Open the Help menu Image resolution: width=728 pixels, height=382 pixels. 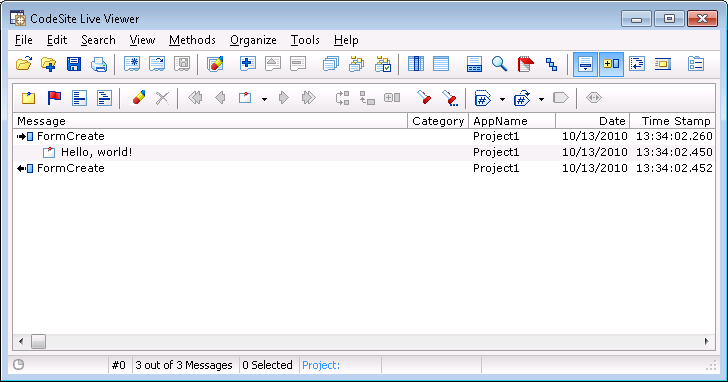tap(346, 40)
